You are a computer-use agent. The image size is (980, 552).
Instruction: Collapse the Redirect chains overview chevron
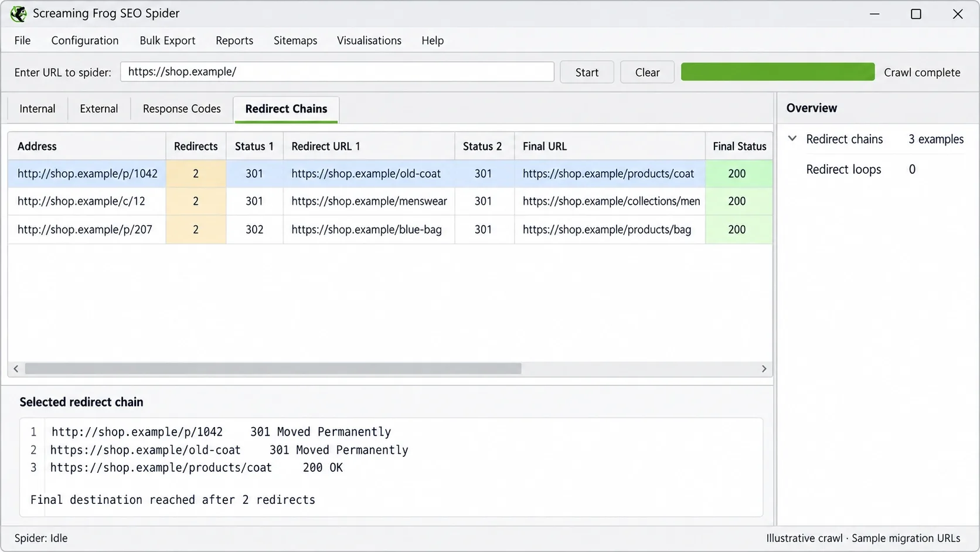[x=792, y=139]
